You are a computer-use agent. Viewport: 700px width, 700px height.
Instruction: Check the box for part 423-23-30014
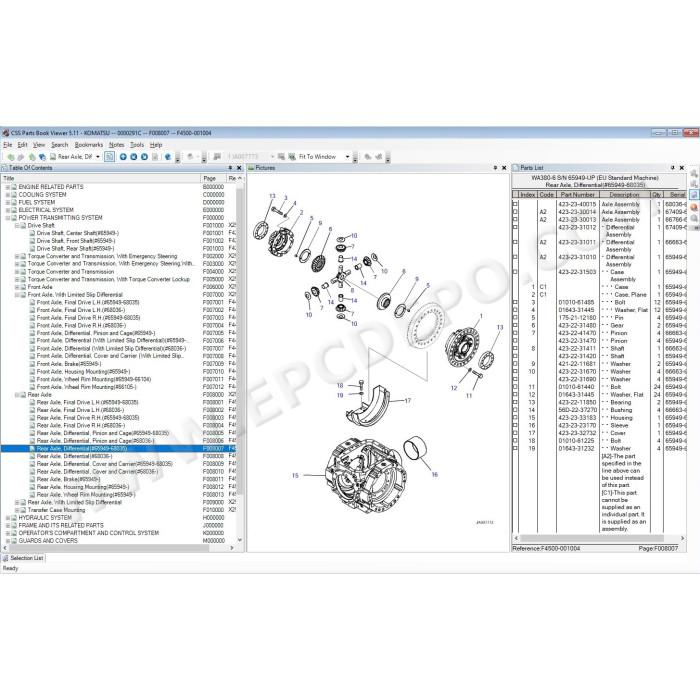pos(515,212)
